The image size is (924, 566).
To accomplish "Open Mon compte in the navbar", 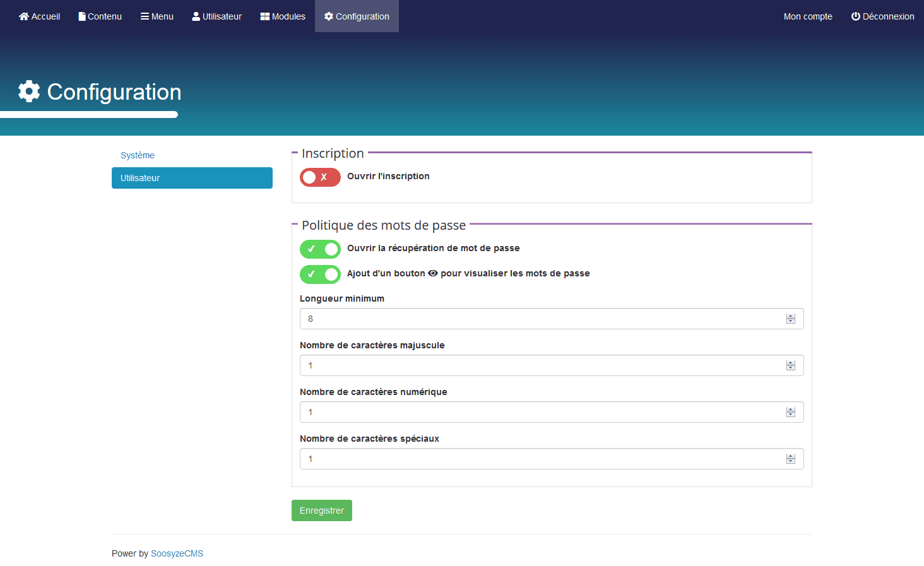I will click(808, 16).
